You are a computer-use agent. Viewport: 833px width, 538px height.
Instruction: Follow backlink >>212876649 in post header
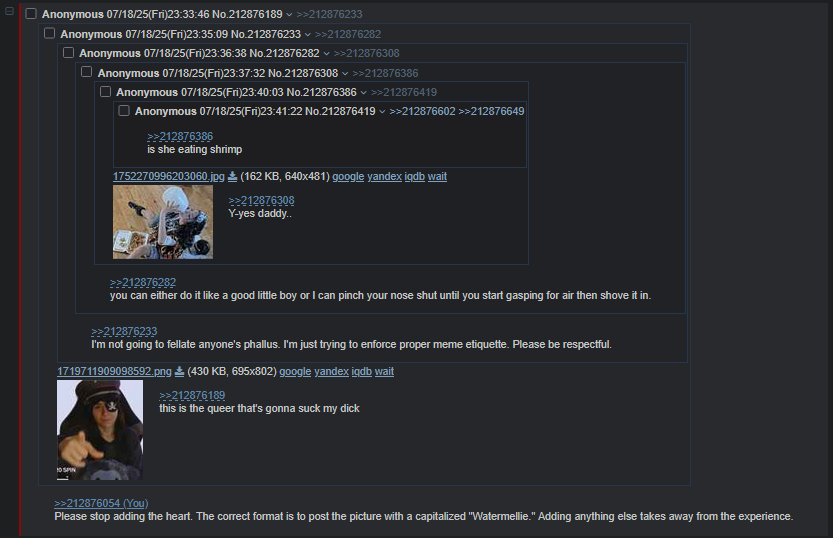pyautogui.click(x=491, y=111)
